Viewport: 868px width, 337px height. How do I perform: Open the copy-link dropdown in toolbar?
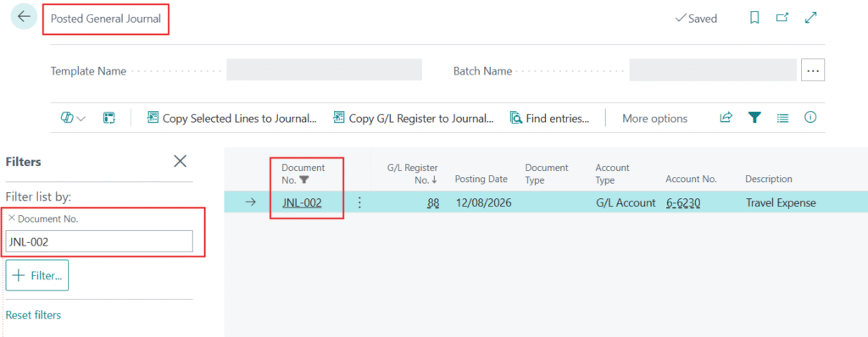pos(73,118)
